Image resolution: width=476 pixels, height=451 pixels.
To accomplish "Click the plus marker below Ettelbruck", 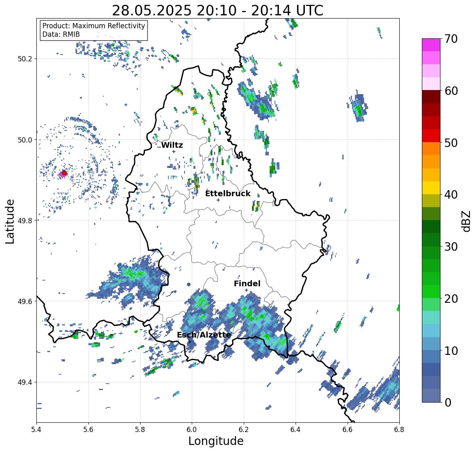I will point(218,200).
